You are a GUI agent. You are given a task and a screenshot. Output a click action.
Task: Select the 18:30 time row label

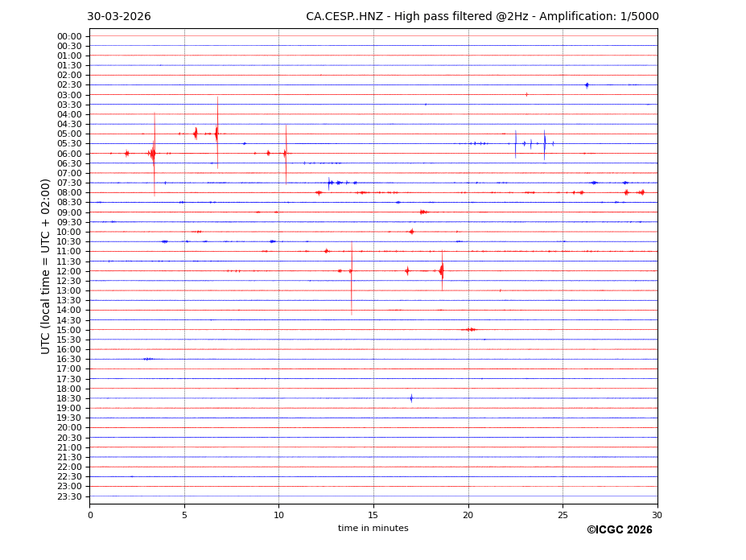68,398
